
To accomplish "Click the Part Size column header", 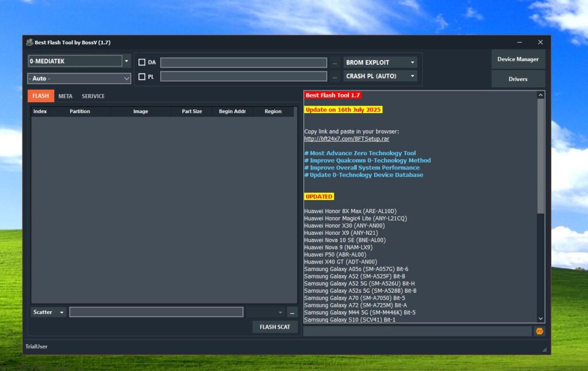I will (x=192, y=111).
